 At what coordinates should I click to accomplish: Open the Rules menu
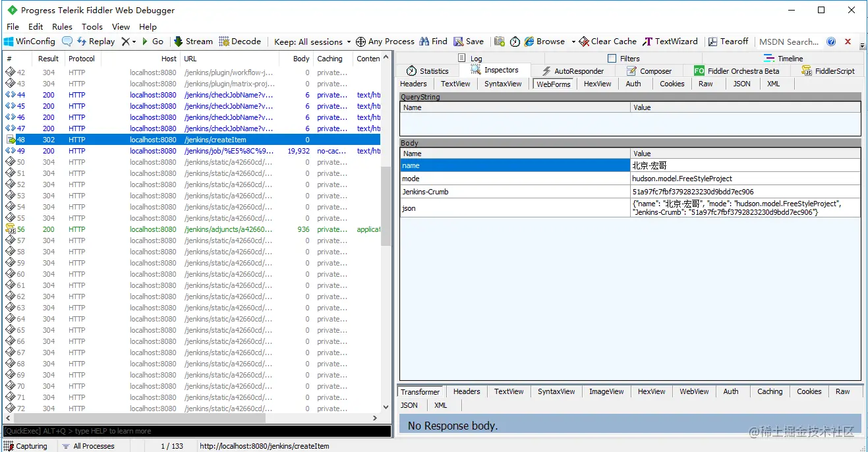pyautogui.click(x=62, y=26)
